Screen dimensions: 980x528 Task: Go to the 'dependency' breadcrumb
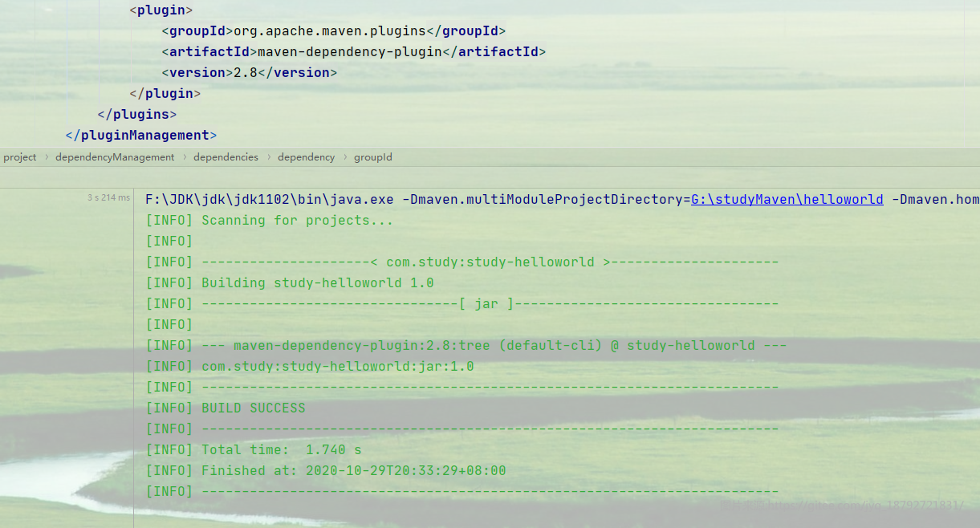[307, 157]
